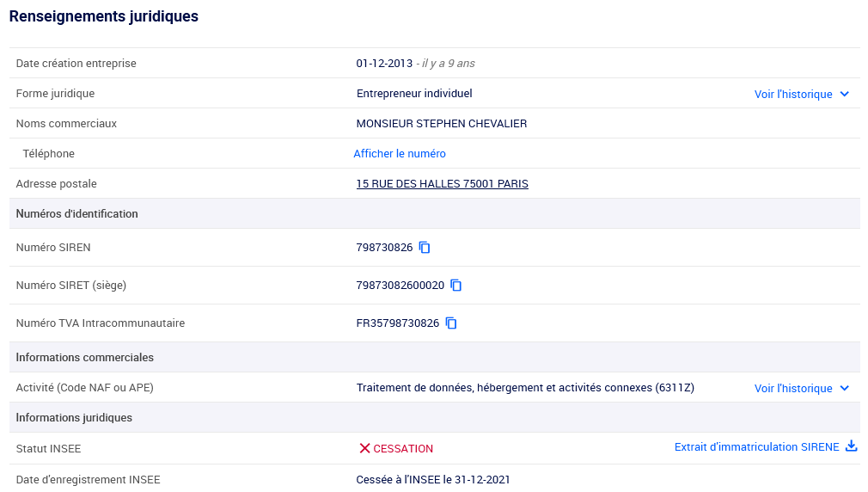This screenshot has height=492, width=868.
Task: Click the company name Monsieur Stephen Chevalier
Action: pyautogui.click(x=441, y=124)
